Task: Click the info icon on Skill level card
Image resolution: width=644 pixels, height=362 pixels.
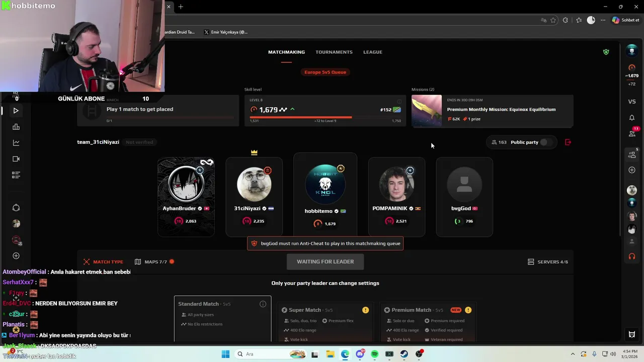Action: pyautogui.click(x=399, y=101)
